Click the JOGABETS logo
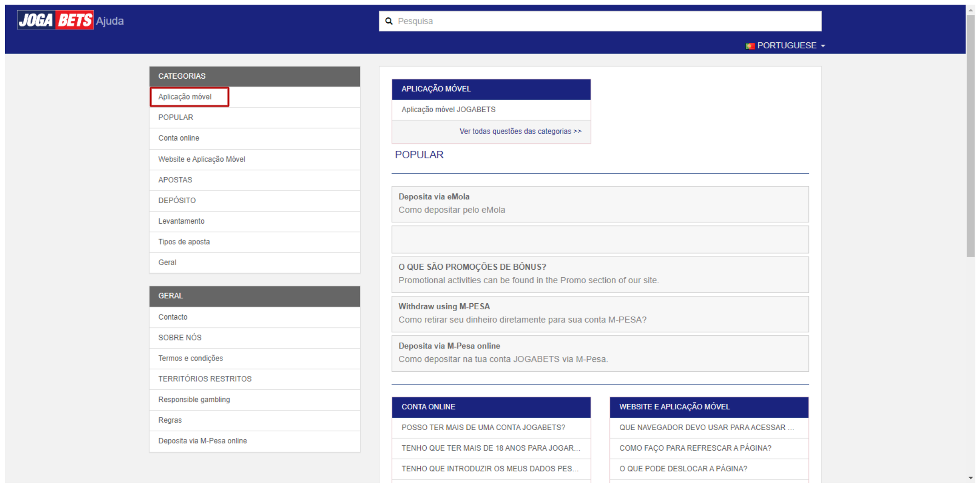 [x=55, y=20]
